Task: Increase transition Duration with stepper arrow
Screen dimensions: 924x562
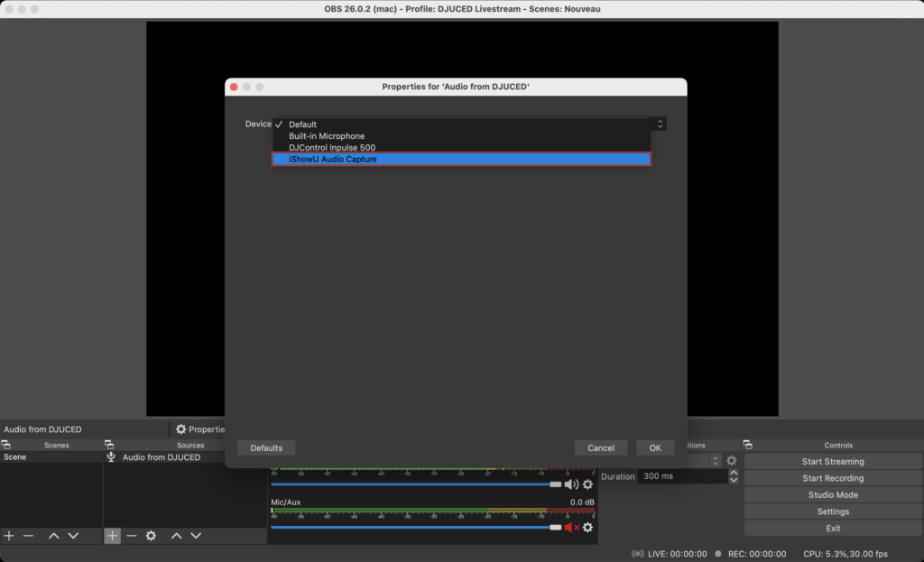Action: (x=734, y=473)
